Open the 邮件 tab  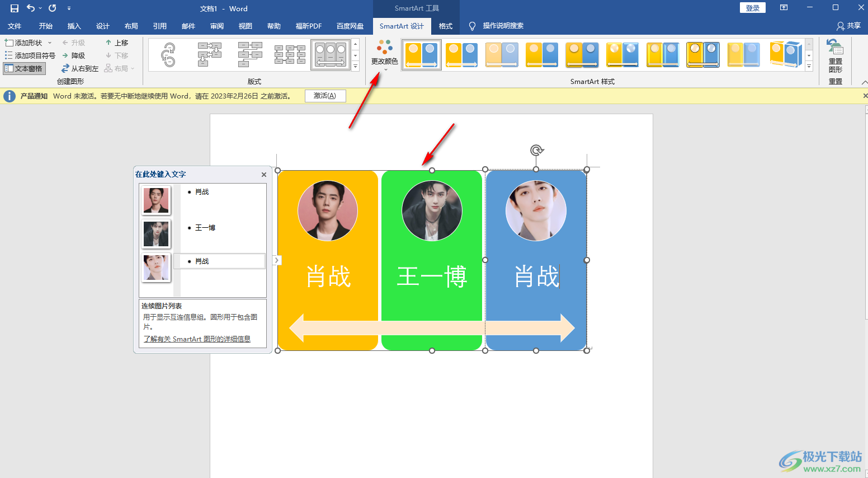pyautogui.click(x=188, y=26)
